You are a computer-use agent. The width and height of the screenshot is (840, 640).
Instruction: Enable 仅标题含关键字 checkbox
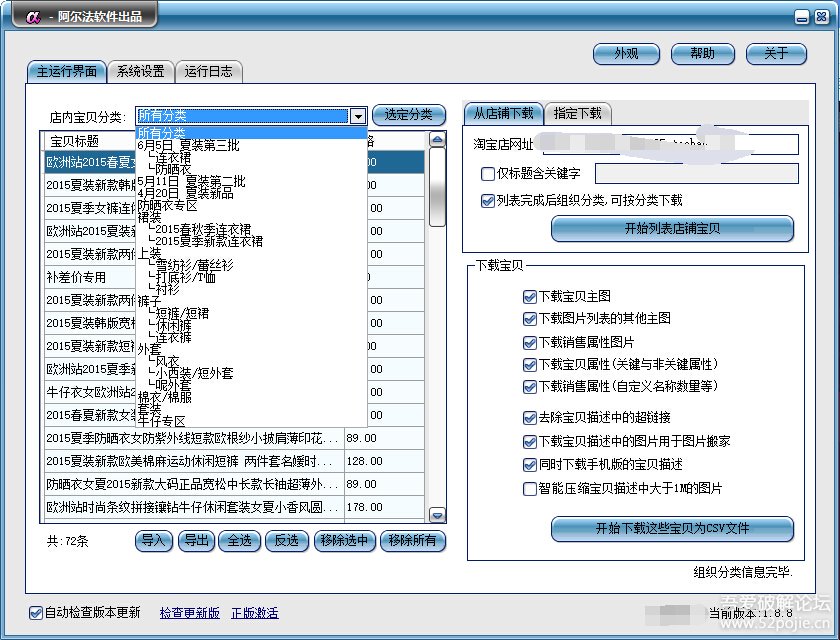pos(488,174)
